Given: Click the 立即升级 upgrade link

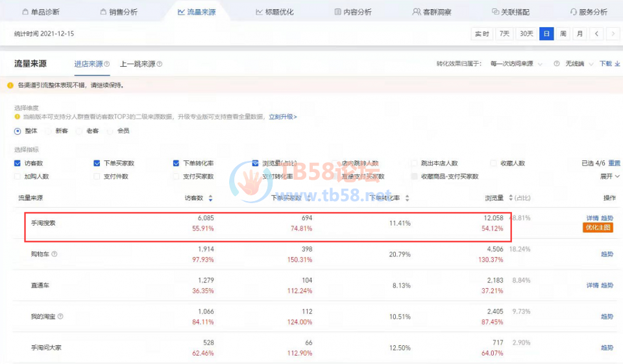Looking at the screenshot, I should 283,117.
